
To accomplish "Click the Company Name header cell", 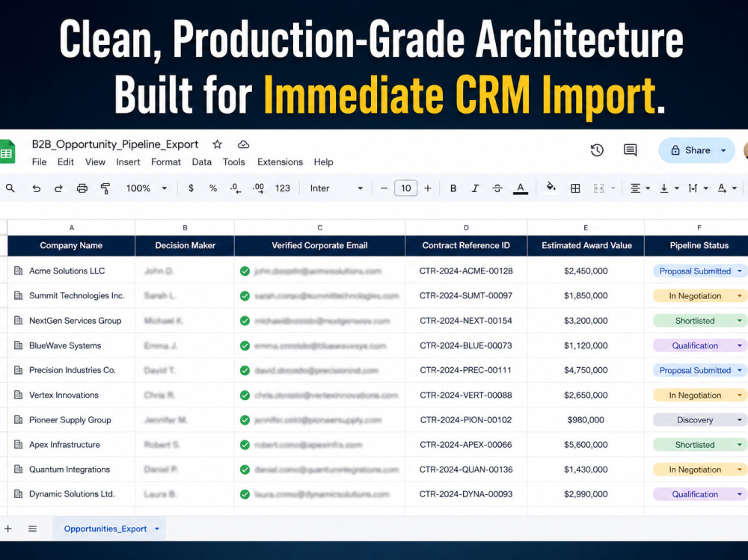I will pyautogui.click(x=71, y=246).
